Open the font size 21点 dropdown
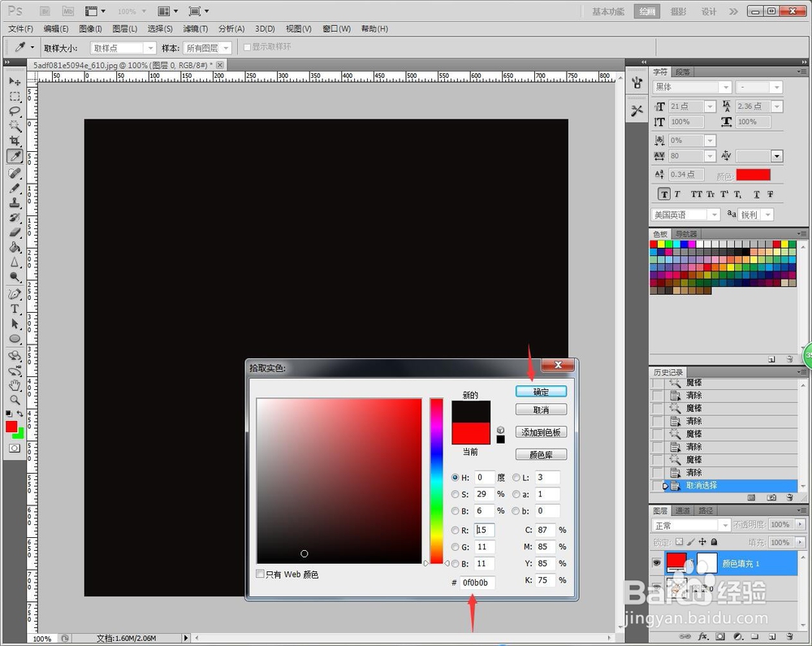The width and height of the screenshot is (812, 646). (x=710, y=106)
